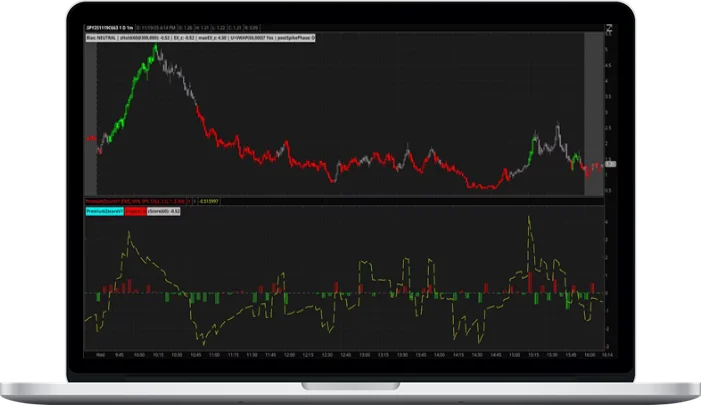701x405 pixels.
Task: Click the tallest yellow dashed line spike
Action: pyautogui.click(x=529, y=218)
